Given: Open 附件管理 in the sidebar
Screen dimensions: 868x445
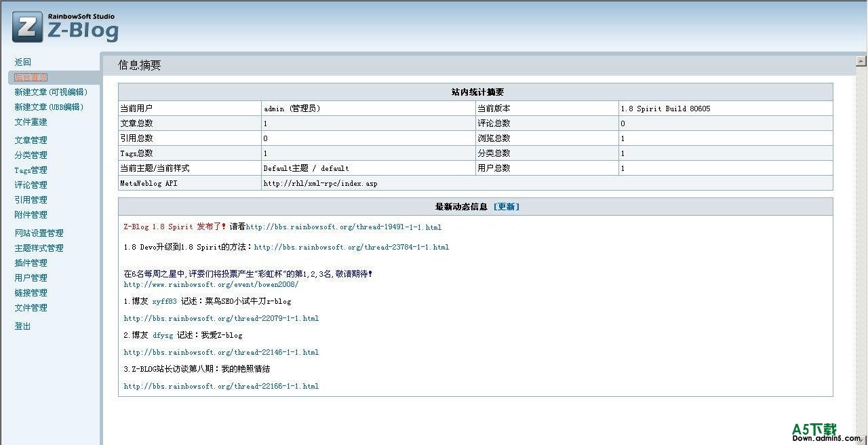Looking at the screenshot, I should click(x=31, y=215).
